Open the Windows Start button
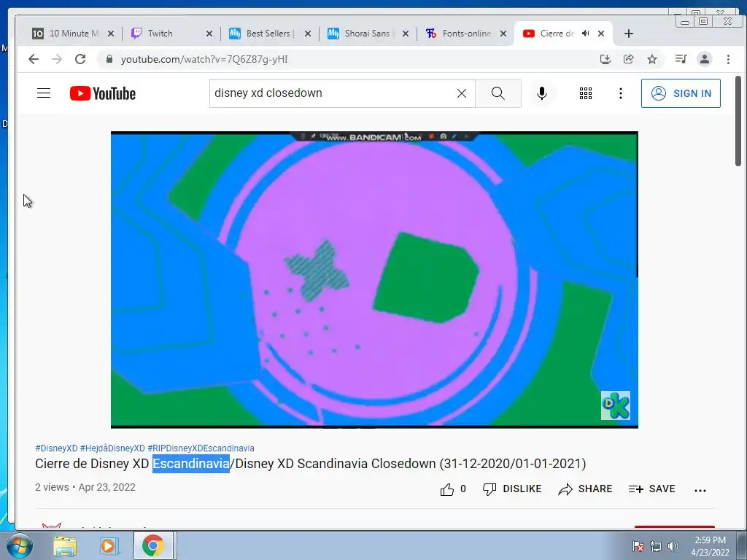This screenshot has width=747, height=560. 19,545
